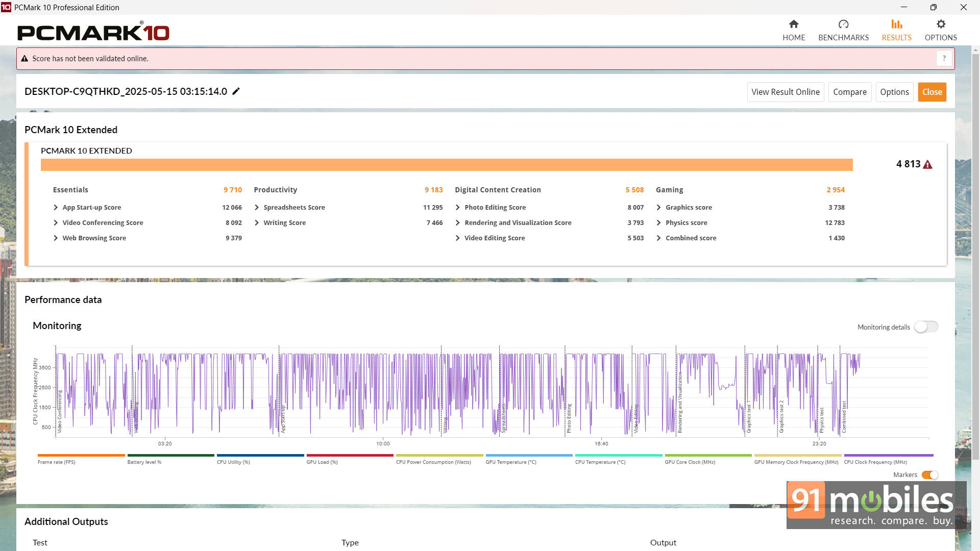980x551 pixels.
Task: Go to the HOME tab
Action: 794,31
